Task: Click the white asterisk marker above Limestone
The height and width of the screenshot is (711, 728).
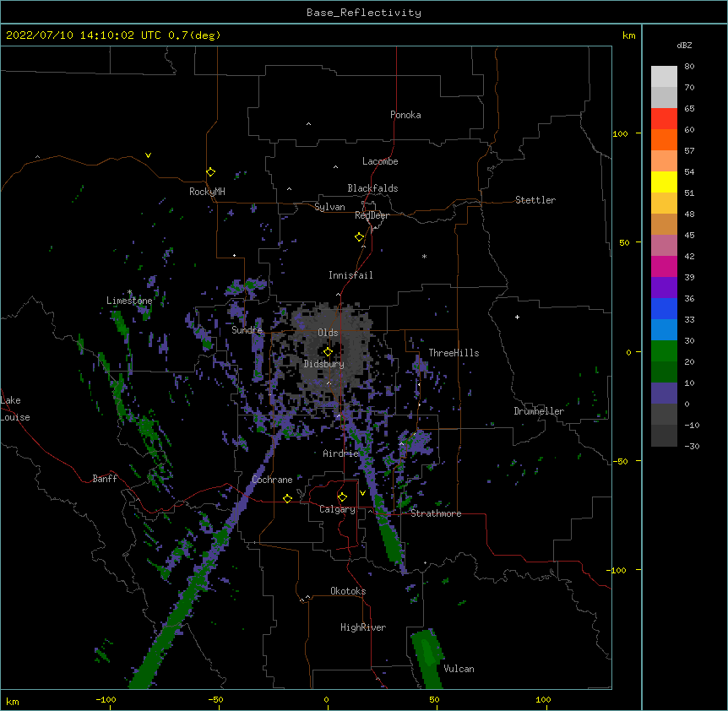Action: pyautogui.click(x=129, y=292)
